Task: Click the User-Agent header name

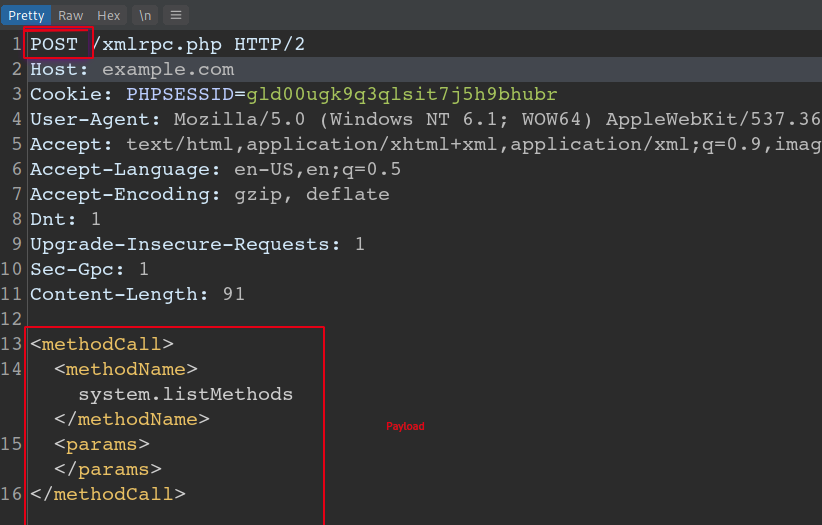Action: click(95, 120)
